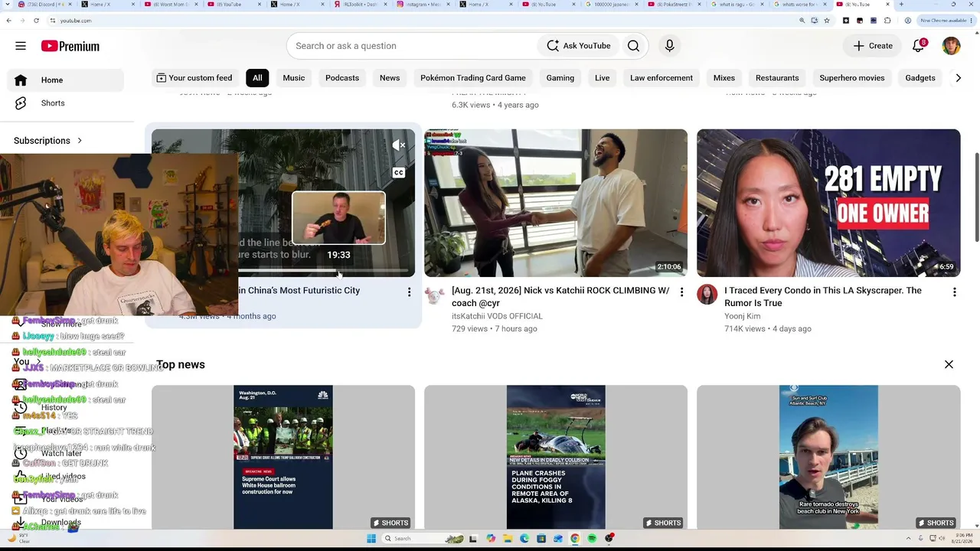Image resolution: width=980 pixels, height=551 pixels.
Task: Unmute the China futuristic city preview
Action: point(399,145)
